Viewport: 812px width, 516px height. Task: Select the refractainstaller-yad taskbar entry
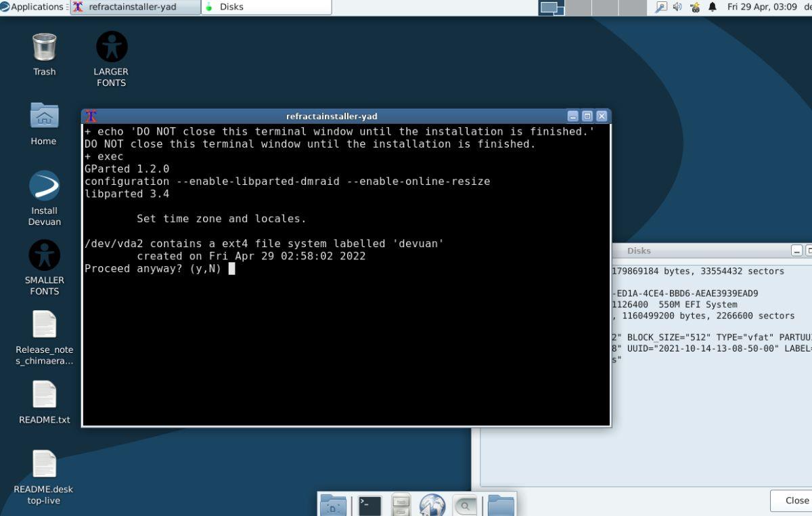pyautogui.click(x=135, y=7)
